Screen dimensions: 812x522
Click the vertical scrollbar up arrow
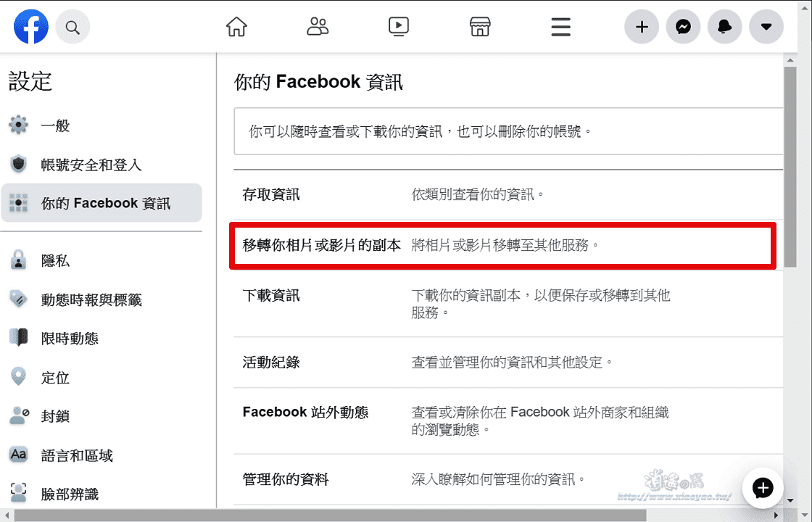[x=790, y=60]
